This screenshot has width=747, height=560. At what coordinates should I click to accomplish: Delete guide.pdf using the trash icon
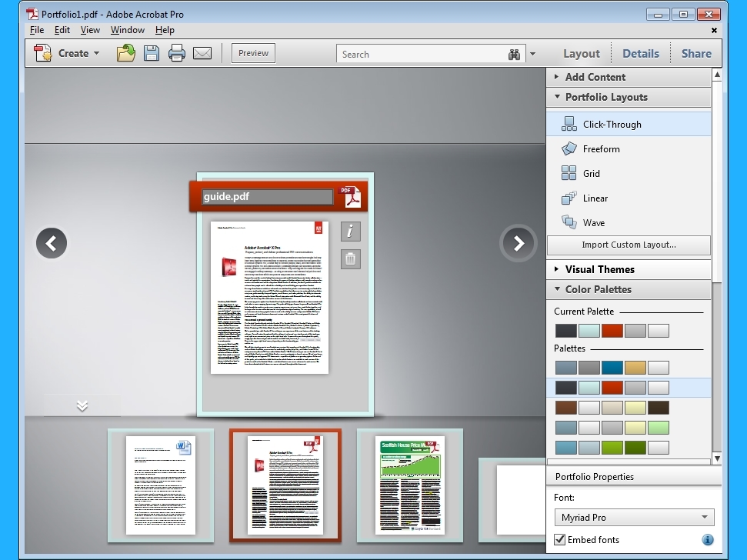pyautogui.click(x=350, y=259)
